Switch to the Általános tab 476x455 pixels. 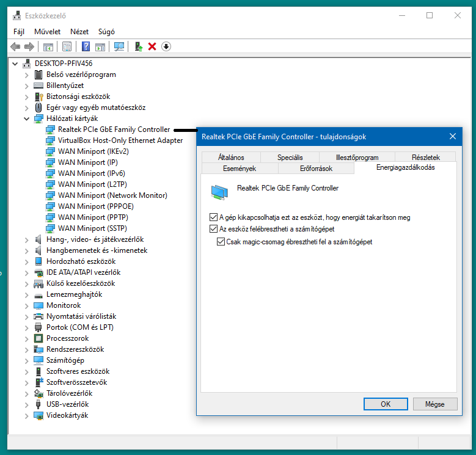(231, 158)
